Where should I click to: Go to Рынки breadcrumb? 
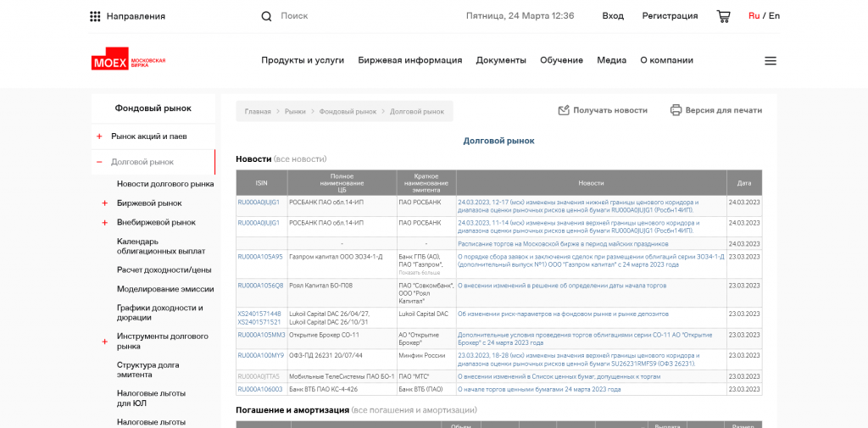[x=295, y=111]
